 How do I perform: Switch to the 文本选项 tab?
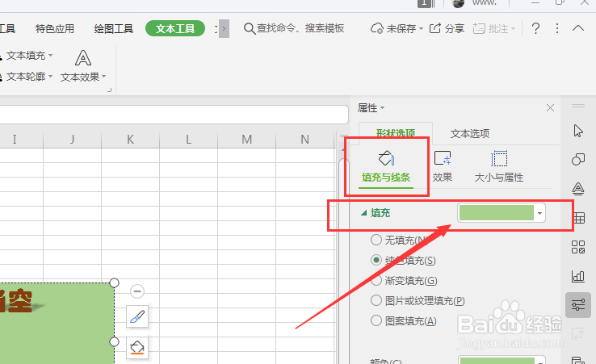click(470, 133)
